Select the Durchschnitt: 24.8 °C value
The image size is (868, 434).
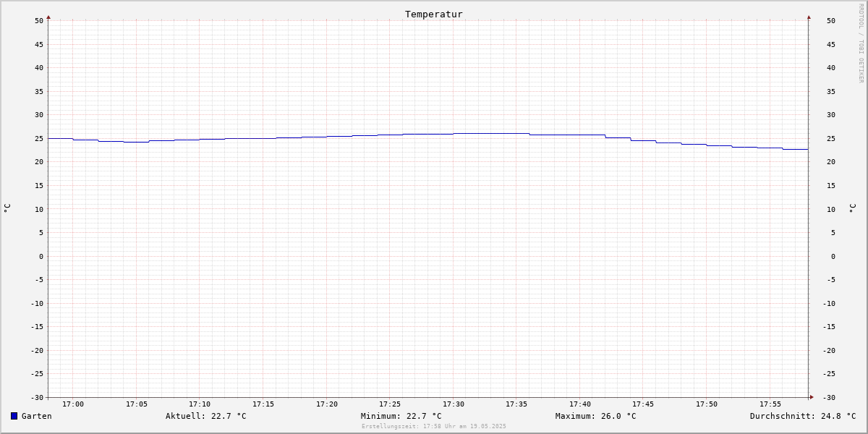click(803, 416)
